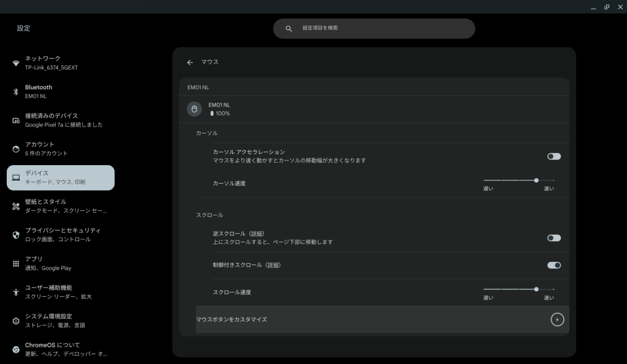Focus the 設定項目を検索 search field

(x=380, y=29)
